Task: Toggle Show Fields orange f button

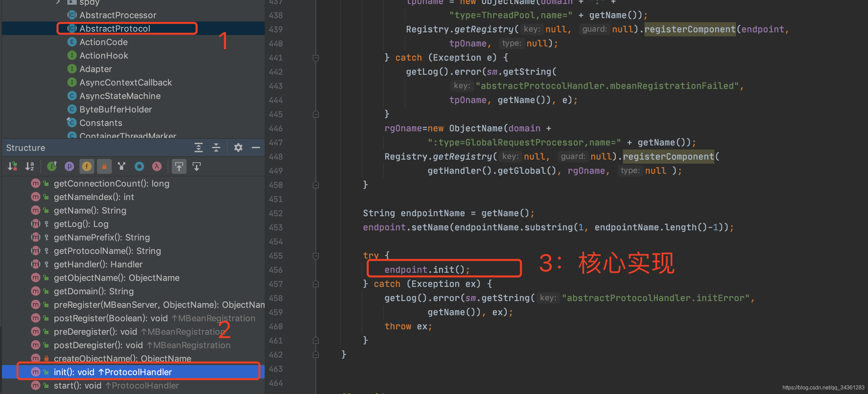Action: pyautogui.click(x=87, y=166)
